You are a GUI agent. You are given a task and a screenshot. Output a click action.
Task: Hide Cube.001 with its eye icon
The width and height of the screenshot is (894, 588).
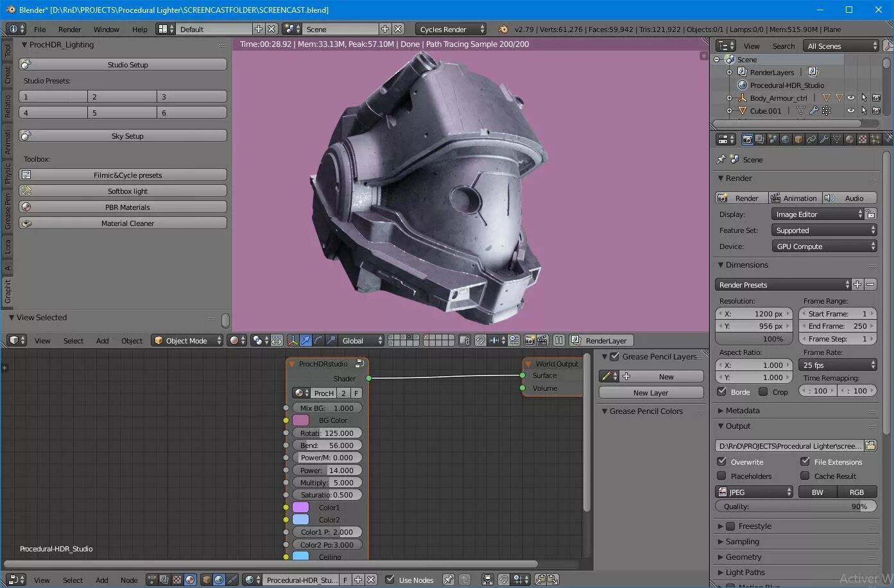851,110
